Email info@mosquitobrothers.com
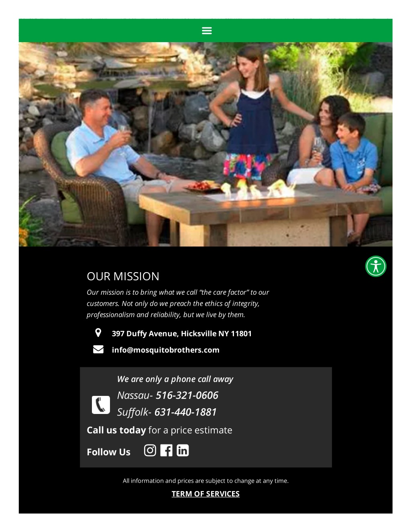This screenshot has width=411, height=532. (x=166, y=350)
